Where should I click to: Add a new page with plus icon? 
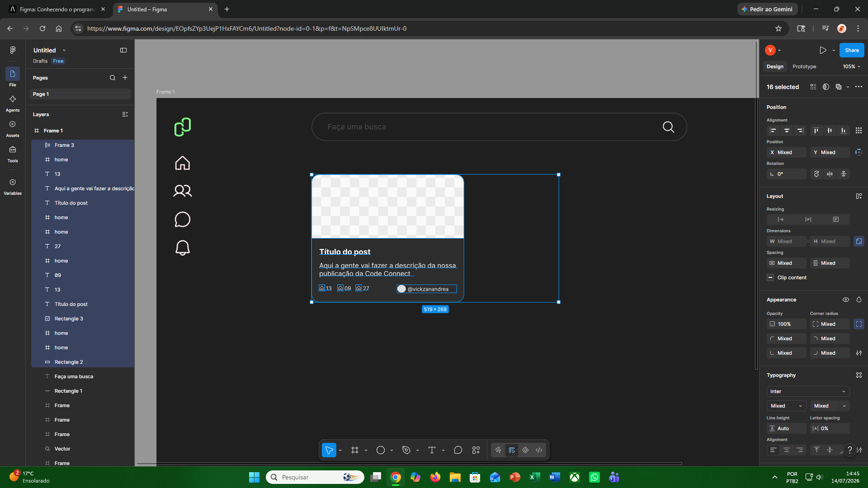coord(125,78)
